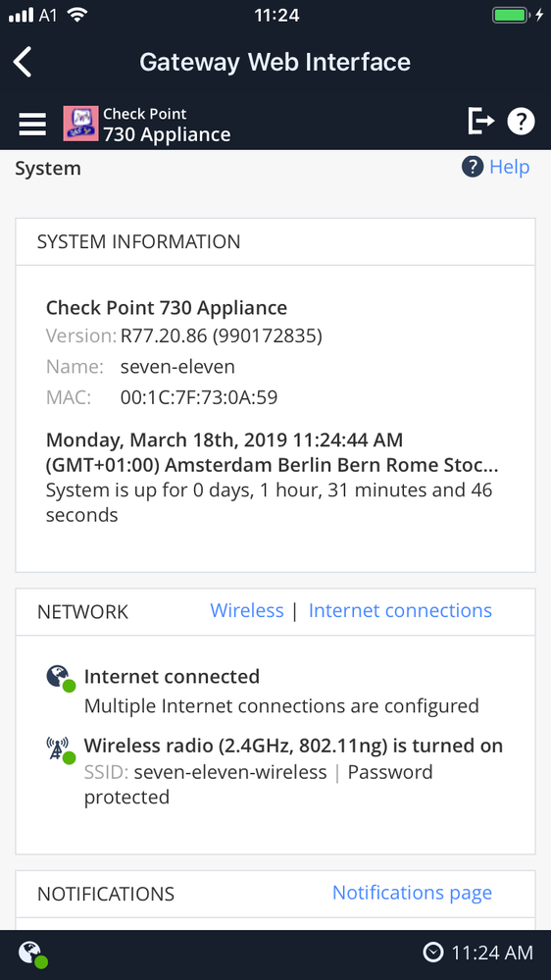
Task: Go to Internet connections link
Action: pos(400,610)
